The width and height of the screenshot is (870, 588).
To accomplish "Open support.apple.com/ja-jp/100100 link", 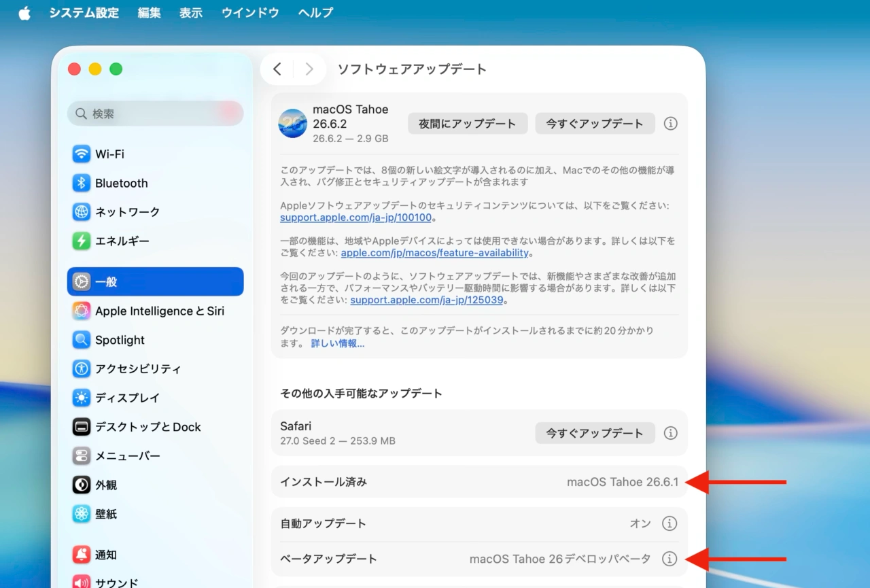I will pyautogui.click(x=355, y=218).
